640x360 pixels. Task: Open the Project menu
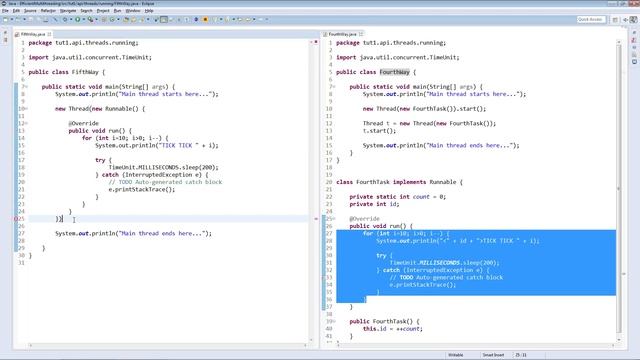[103, 11]
